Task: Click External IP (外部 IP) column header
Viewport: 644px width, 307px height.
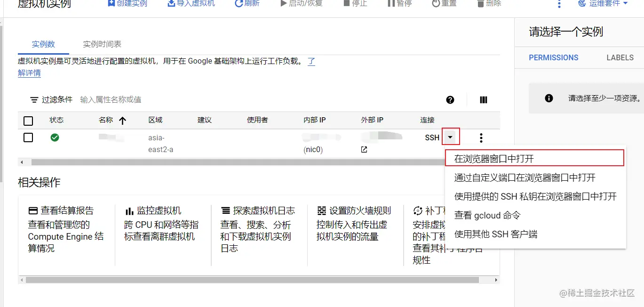Action: pyautogui.click(x=372, y=120)
